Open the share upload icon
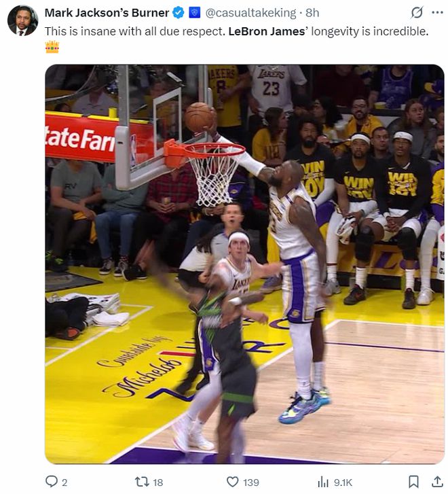 click(x=437, y=482)
